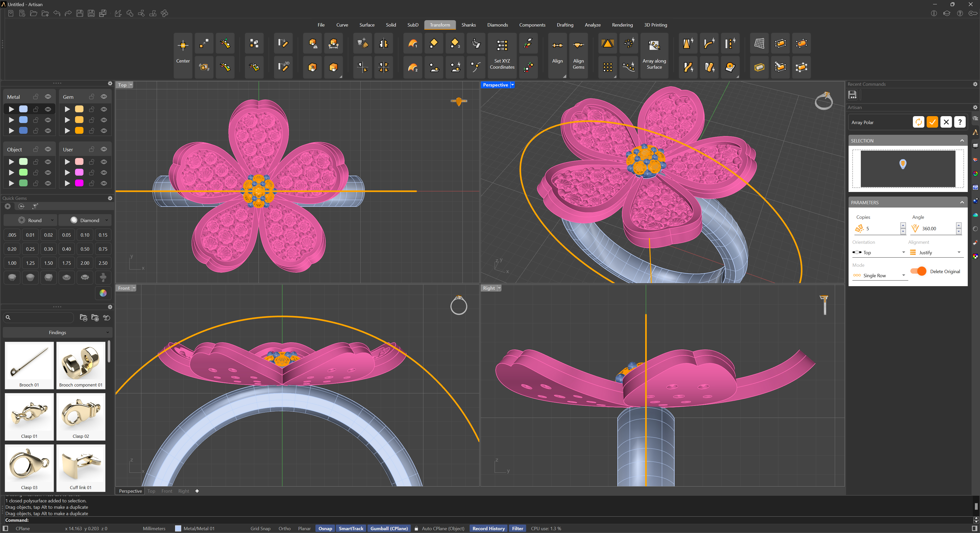The width and height of the screenshot is (980, 533).
Task: Toggle Osnap in the status bar
Action: (325, 528)
